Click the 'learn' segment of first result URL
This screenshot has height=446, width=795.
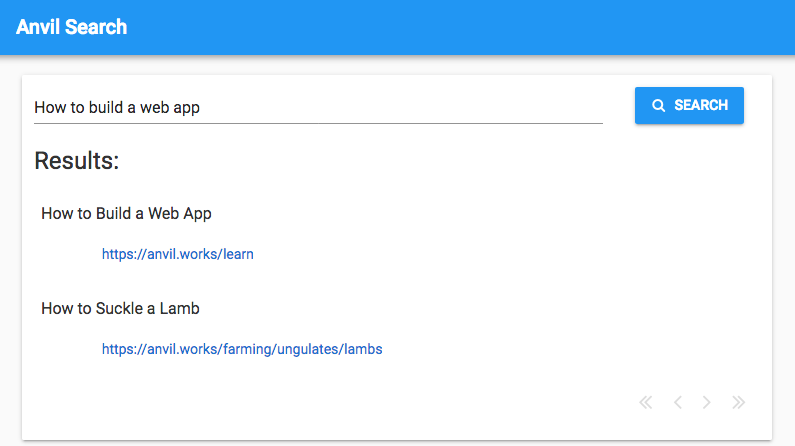238,254
